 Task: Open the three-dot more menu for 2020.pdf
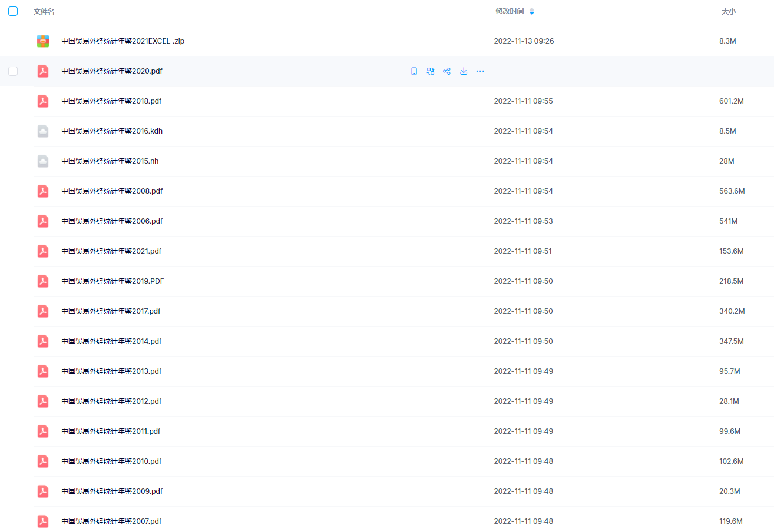click(x=480, y=71)
